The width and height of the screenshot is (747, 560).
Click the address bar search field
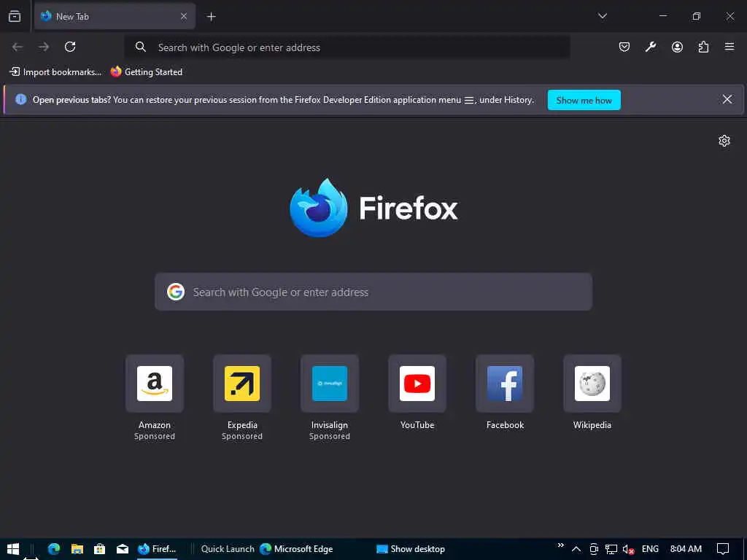pos(347,47)
